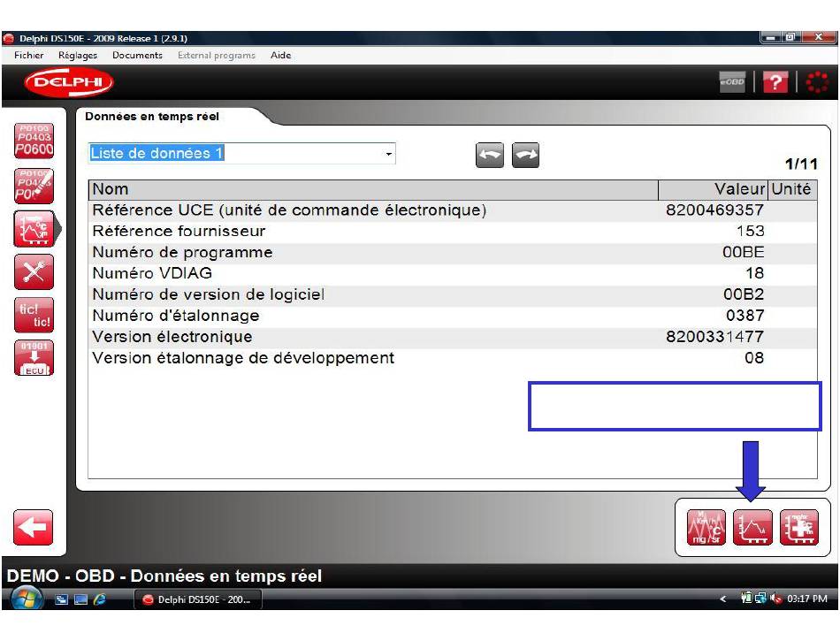
Task: Open the External programs menu
Action: [x=217, y=55]
